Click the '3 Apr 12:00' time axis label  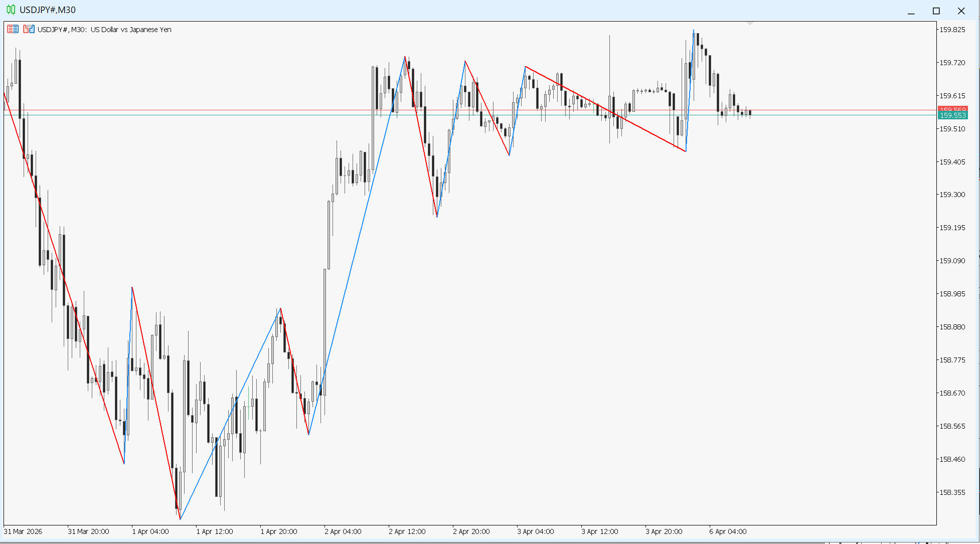click(x=599, y=531)
